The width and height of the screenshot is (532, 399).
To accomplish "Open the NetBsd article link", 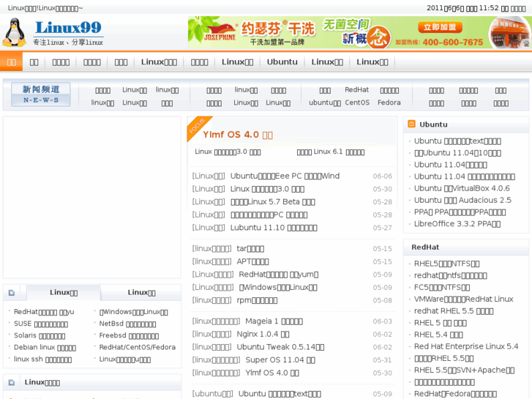I will click(x=127, y=324).
